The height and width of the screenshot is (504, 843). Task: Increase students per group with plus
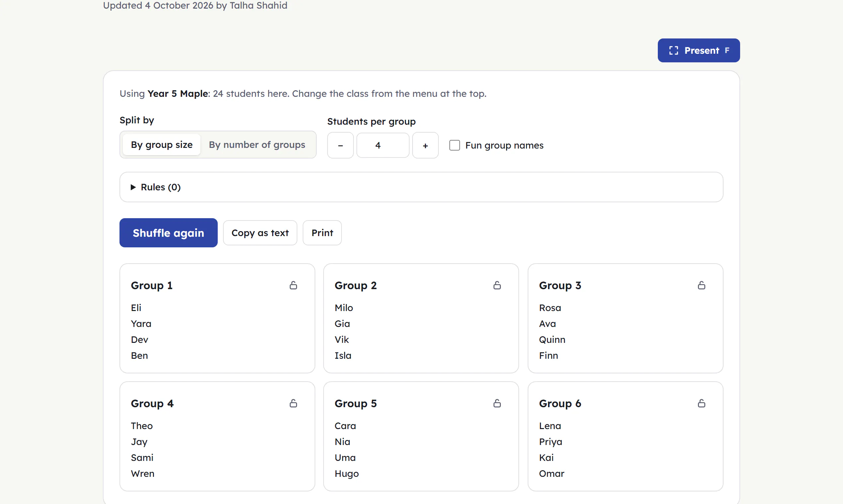point(425,145)
